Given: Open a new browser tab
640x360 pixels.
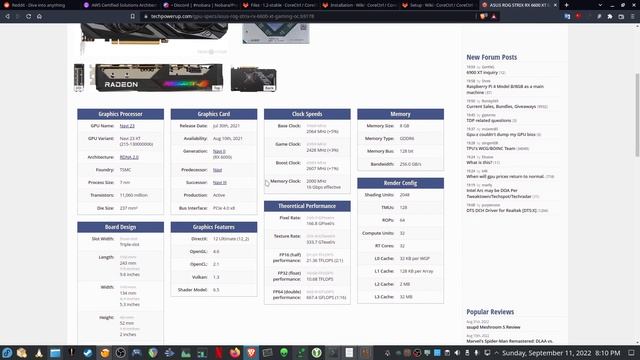Looking at the screenshot, I should (566, 5).
